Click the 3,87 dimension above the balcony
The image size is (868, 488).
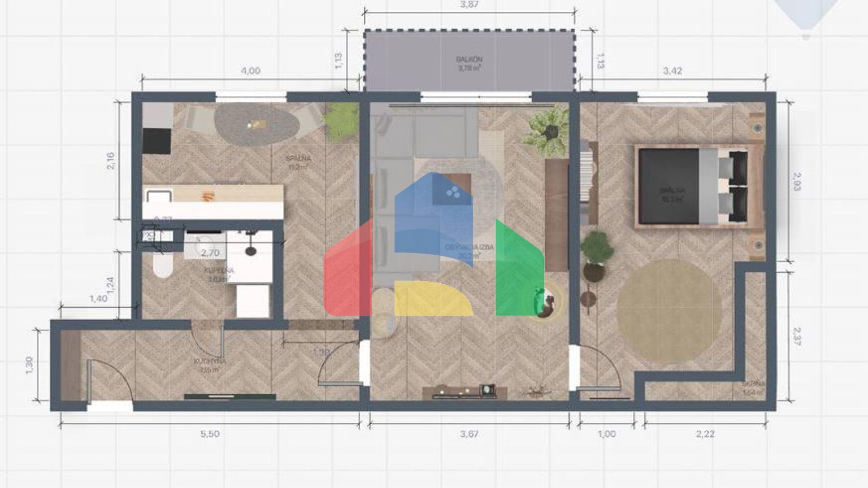(x=469, y=5)
